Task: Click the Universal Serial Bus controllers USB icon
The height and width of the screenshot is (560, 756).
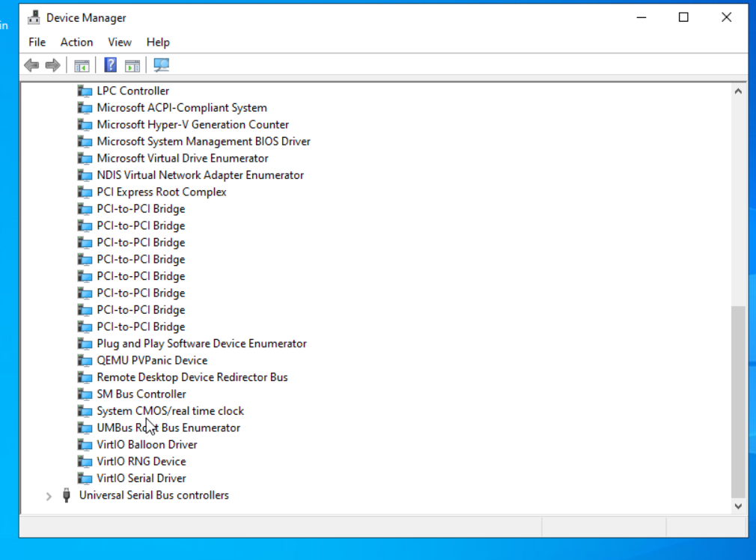Action: (x=67, y=496)
